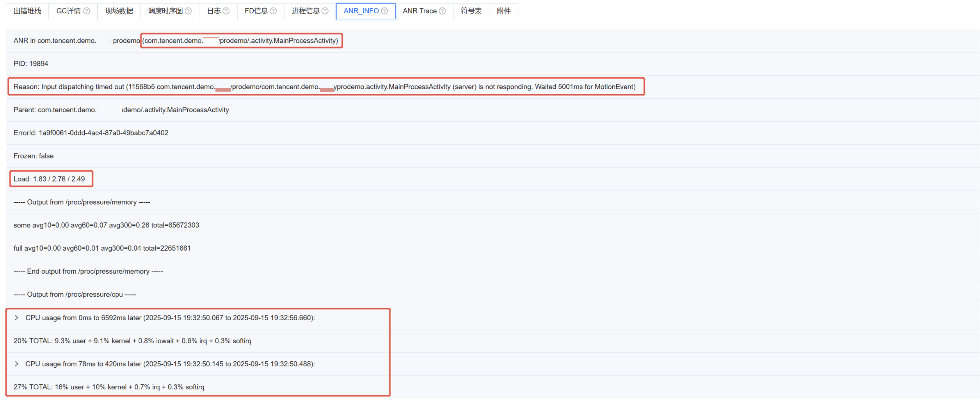The image size is (980, 409).
Task: Click question mark icon next to 日志
Action: point(226,11)
